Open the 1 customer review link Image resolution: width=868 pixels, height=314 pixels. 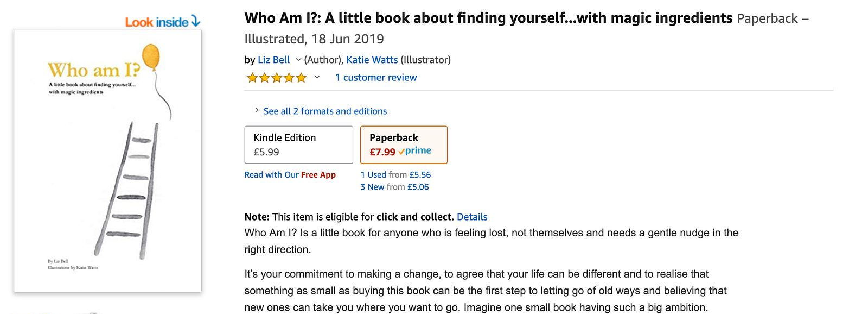375,78
